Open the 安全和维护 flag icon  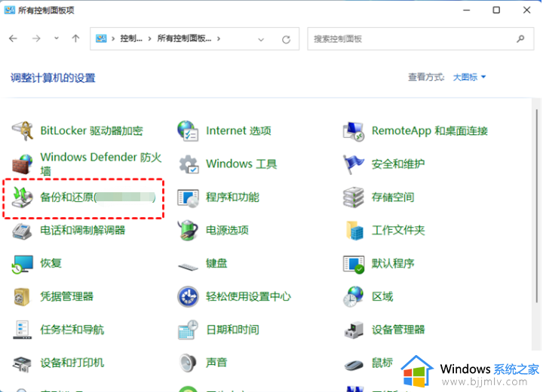[354, 164]
